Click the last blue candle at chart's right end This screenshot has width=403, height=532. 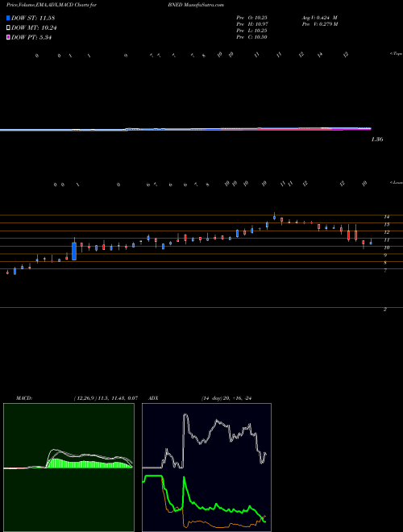371,243
